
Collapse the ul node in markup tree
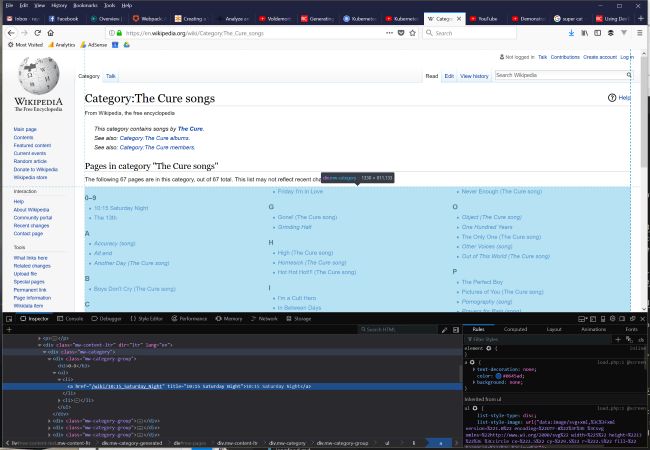pos(54,373)
